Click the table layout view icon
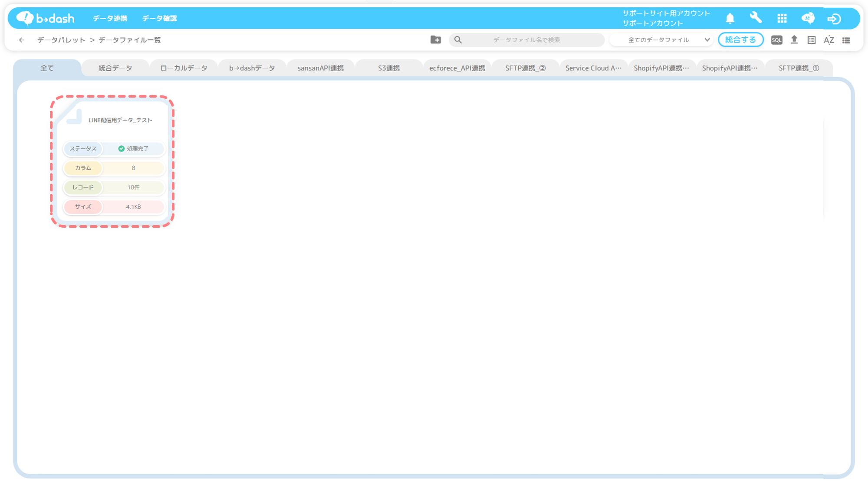This screenshot has width=868, height=488. pos(812,40)
